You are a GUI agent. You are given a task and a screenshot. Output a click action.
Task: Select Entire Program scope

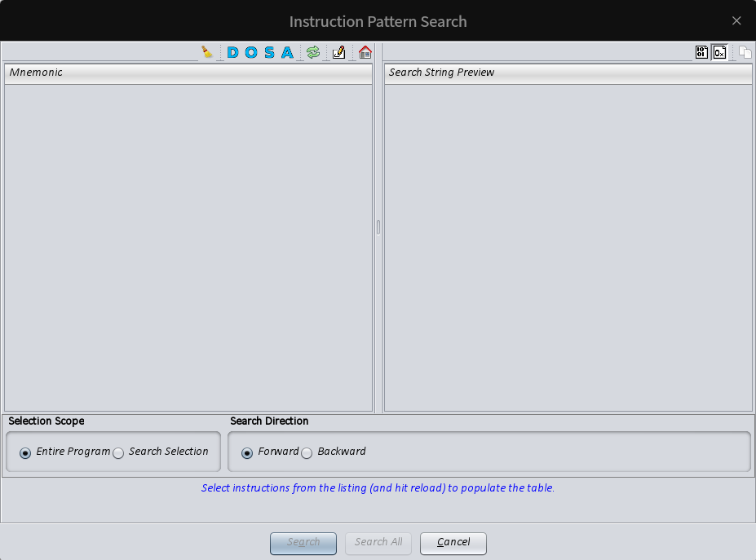[65, 452]
